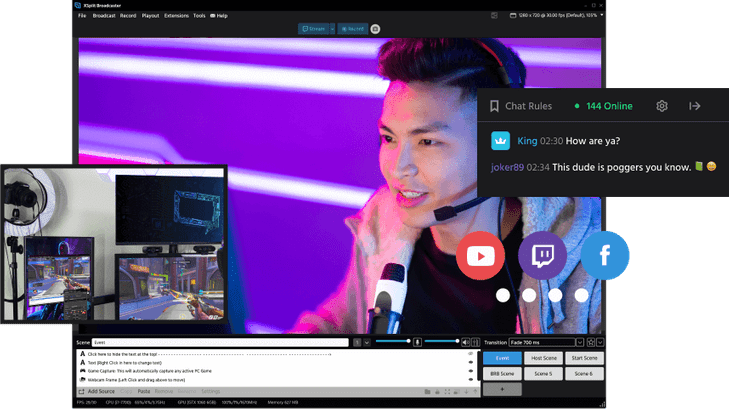729x409 pixels.
Task: Move source down with down arrow icon
Action: [466, 392]
